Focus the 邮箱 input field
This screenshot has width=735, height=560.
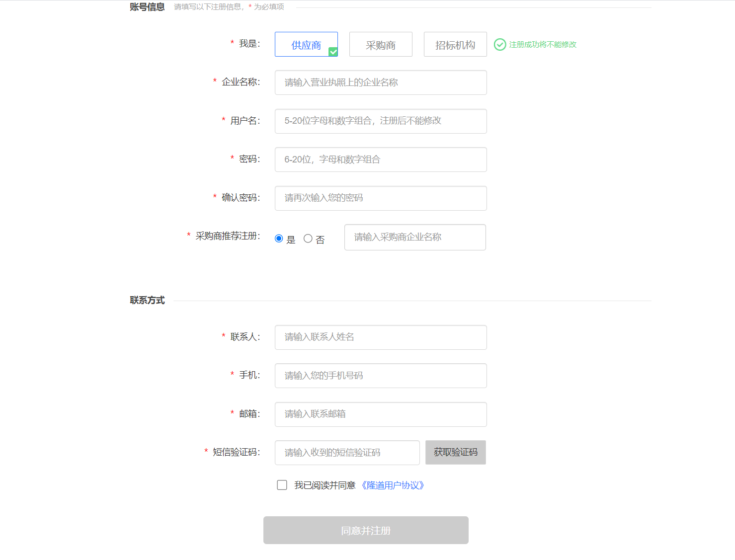[x=381, y=414]
